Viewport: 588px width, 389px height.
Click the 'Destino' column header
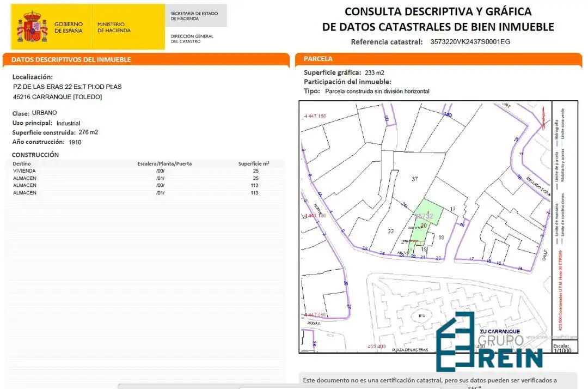(22, 163)
